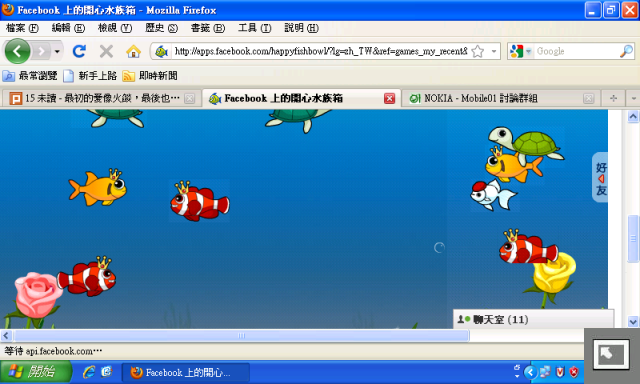640x384 pixels.
Task: Open the 即時新聞 feed bookmark
Action: point(150,75)
